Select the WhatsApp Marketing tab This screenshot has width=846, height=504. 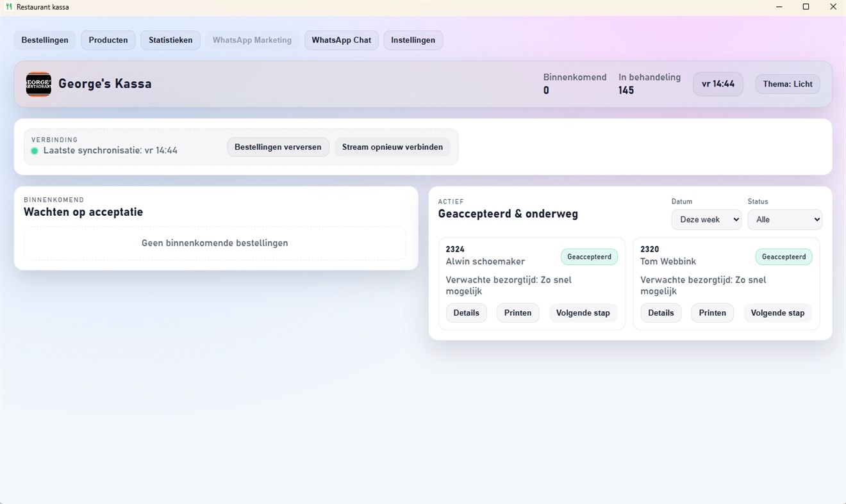[252, 40]
